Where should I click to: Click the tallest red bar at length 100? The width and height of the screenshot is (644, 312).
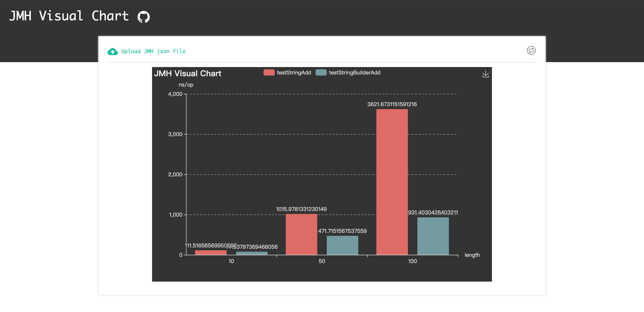[392, 182]
